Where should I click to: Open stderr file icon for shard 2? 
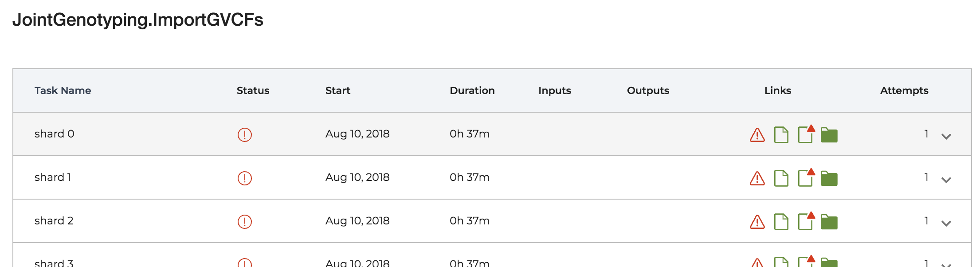click(806, 221)
